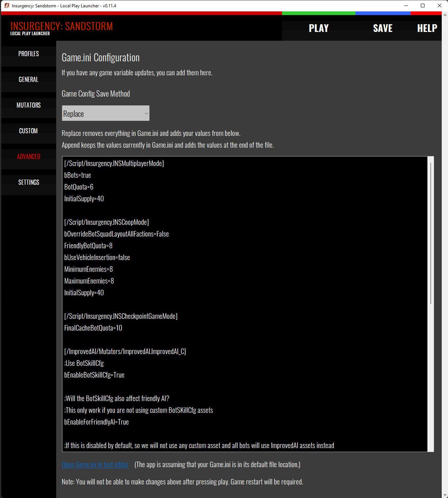Click the line "bBots=true"

pos(77,175)
